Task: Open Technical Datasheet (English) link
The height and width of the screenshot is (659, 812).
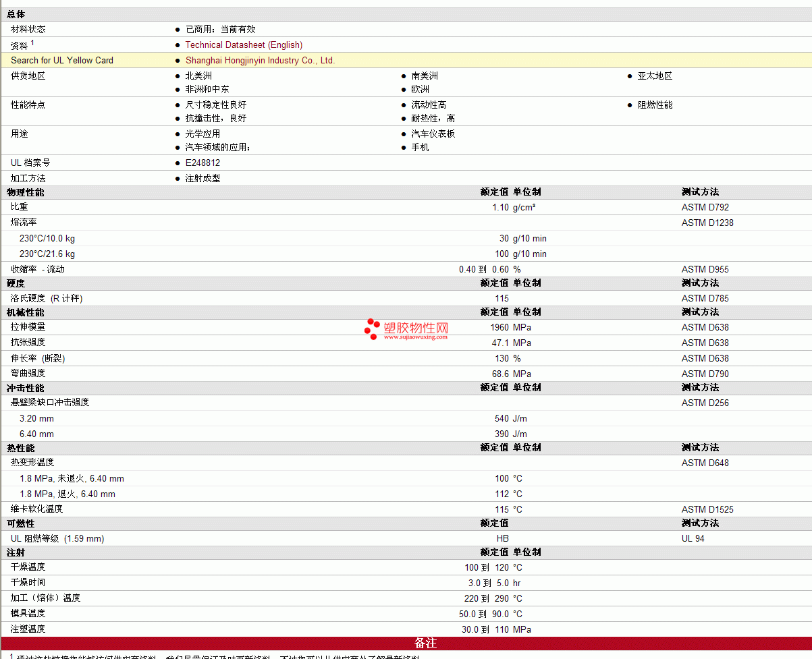Action: [244, 45]
